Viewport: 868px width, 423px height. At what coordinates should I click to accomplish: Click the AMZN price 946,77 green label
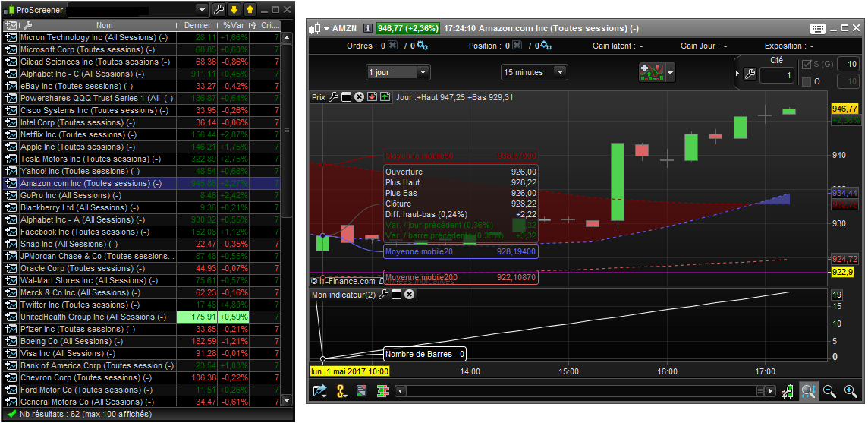pyautogui.click(x=408, y=28)
